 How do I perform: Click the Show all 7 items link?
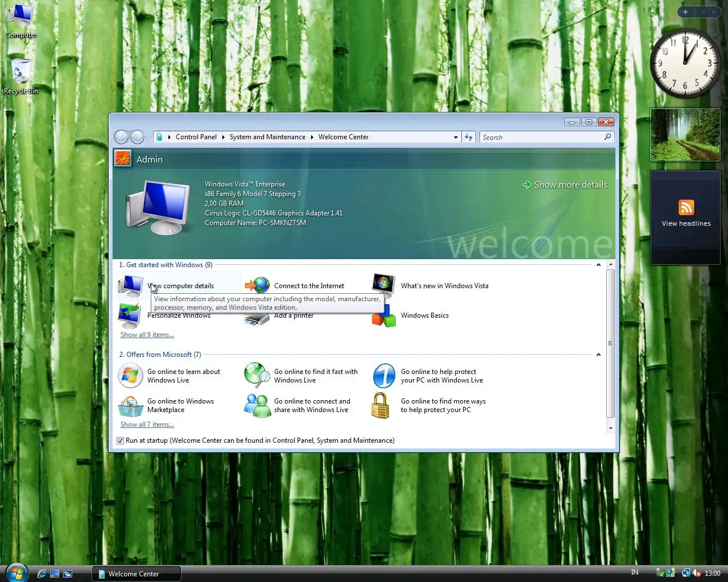[x=147, y=425]
